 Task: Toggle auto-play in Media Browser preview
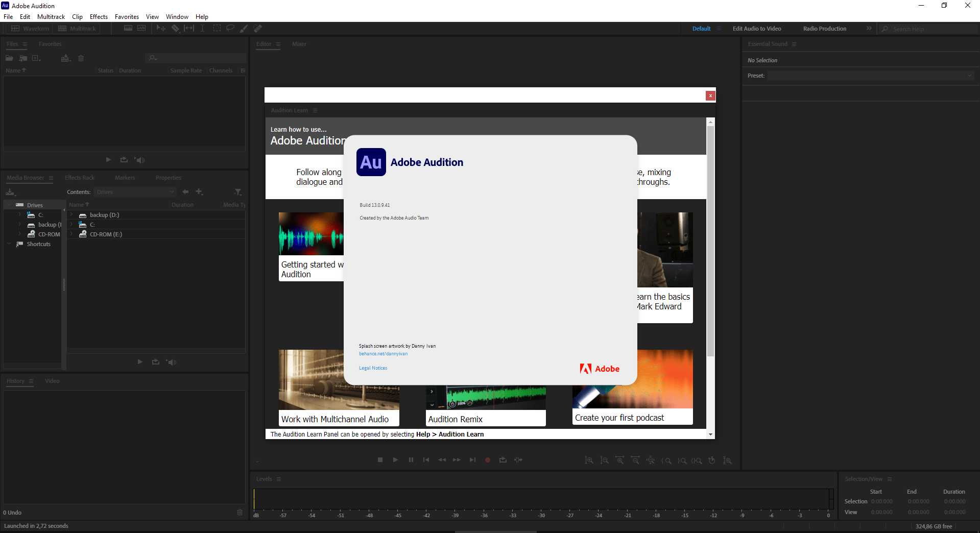[x=171, y=362]
